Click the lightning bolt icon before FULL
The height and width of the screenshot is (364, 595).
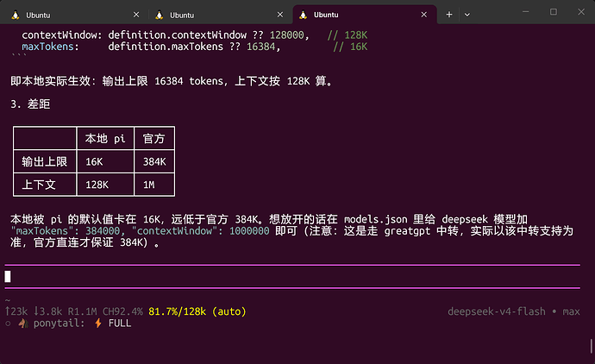coord(98,323)
